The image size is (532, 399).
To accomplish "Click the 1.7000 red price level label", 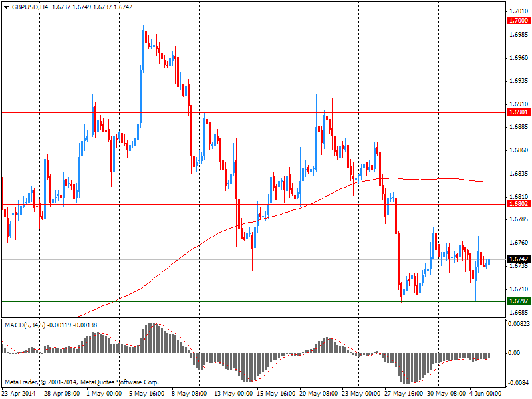I will (519, 21).
